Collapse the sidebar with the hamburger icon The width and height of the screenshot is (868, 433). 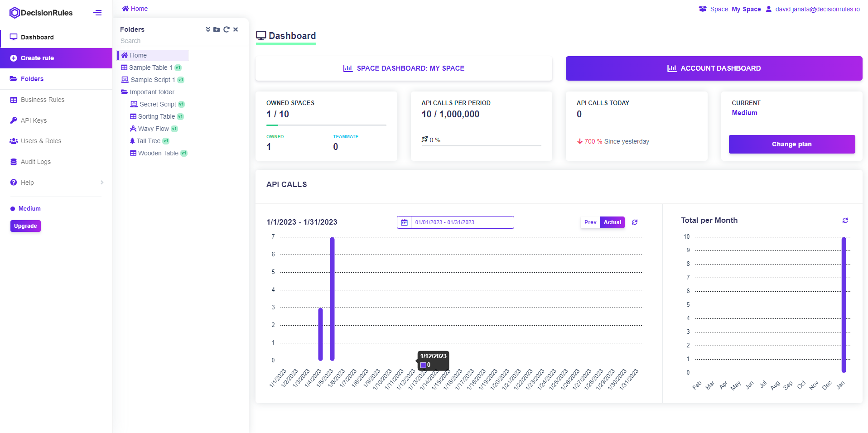[x=97, y=13]
